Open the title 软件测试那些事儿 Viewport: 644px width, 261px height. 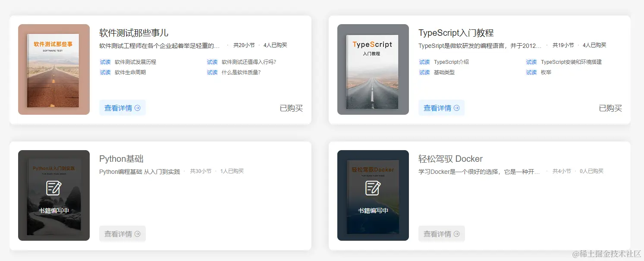coord(134,33)
